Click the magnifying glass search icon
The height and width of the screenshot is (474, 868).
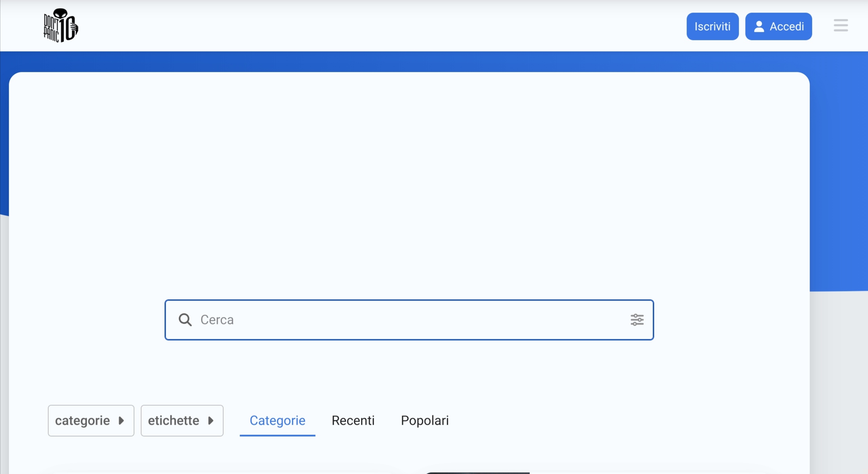click(x=185, y=320)
